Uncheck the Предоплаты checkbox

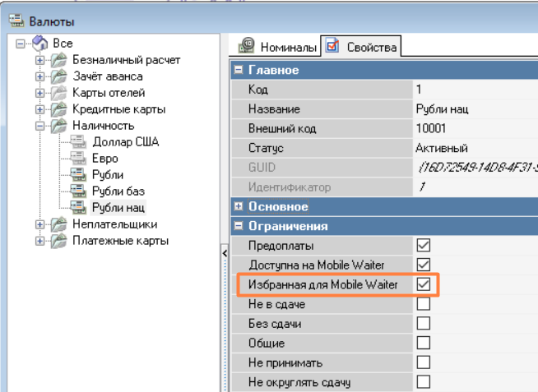424,245
